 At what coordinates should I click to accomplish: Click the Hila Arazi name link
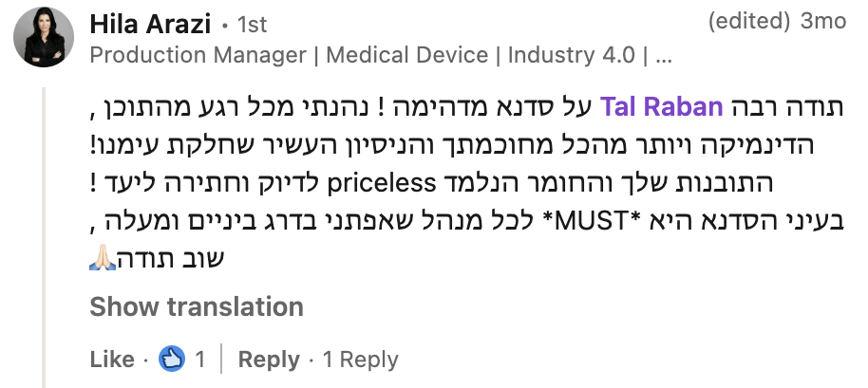coord(150,24)
